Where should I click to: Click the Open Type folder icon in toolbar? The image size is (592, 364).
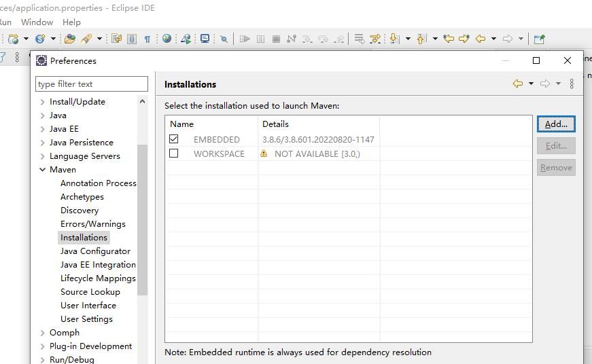(x=69, y=39)
